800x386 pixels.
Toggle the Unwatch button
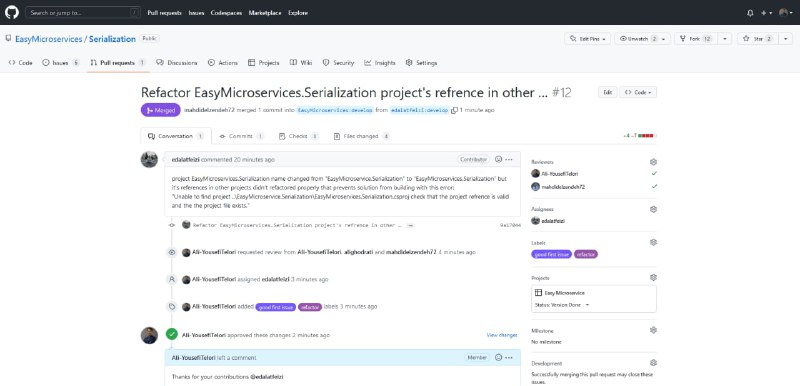642,39
